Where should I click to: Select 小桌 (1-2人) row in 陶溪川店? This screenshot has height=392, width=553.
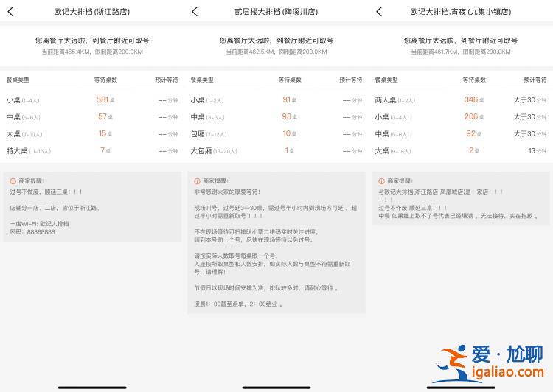pyautogui.click(x=276, y=100)
